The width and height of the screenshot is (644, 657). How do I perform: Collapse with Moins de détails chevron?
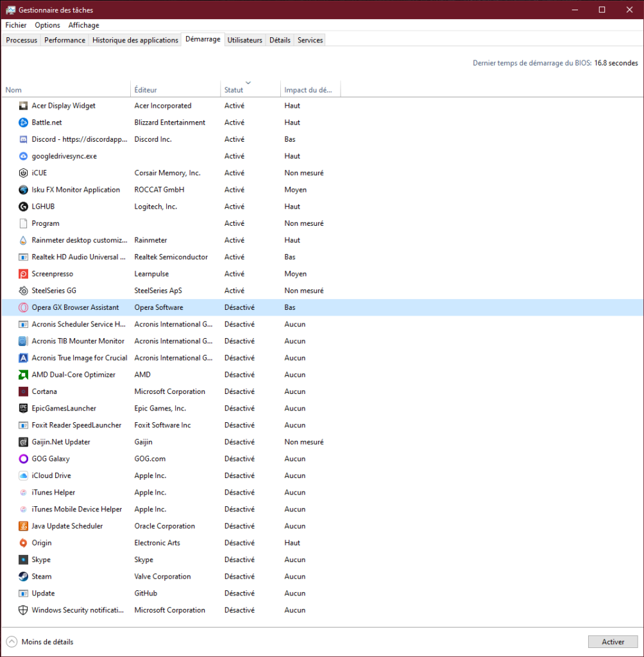coord(12,642)
